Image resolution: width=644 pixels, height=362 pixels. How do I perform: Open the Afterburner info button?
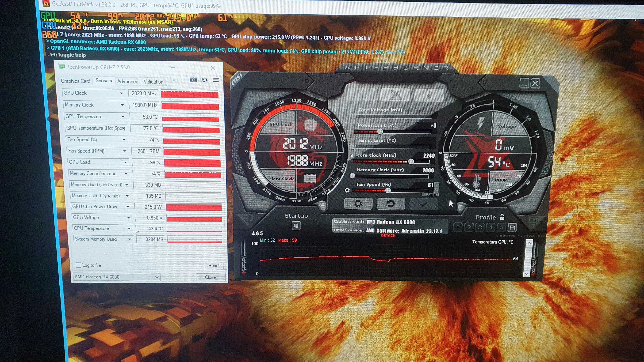click(429, 95)
